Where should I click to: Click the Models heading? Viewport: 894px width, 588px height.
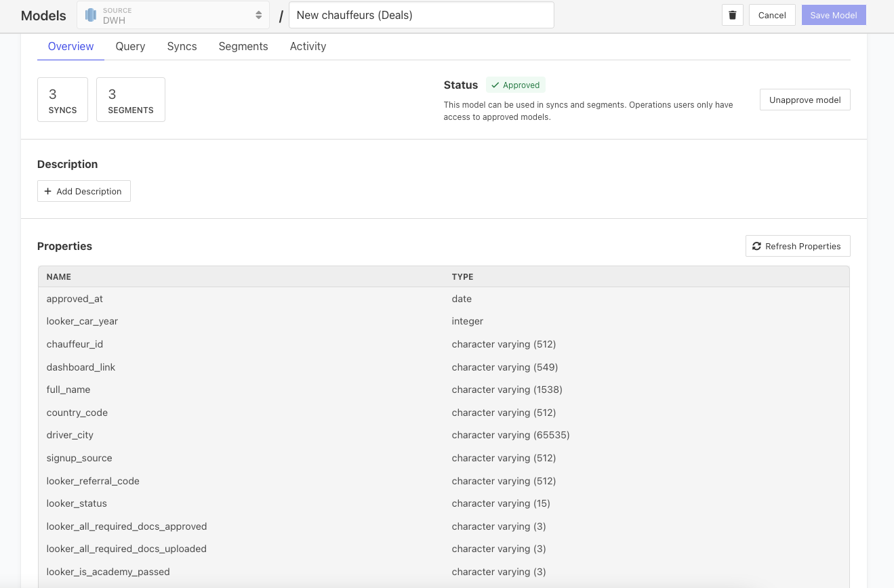(x=43, y=16)
